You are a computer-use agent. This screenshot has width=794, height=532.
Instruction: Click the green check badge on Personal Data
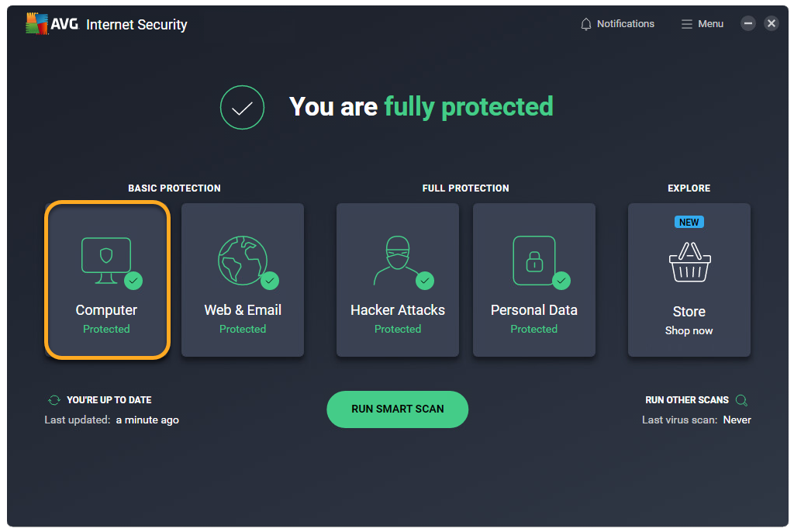pos(561,280)
